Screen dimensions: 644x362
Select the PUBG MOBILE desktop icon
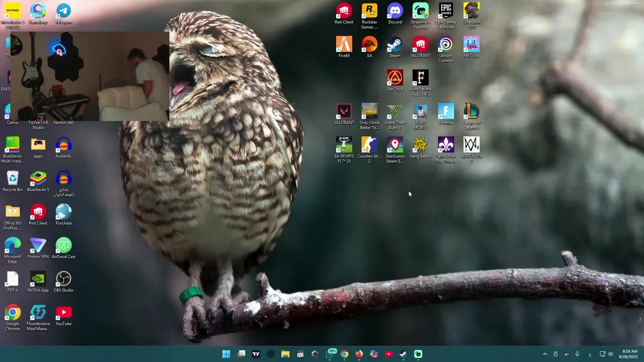pos(421,116)
